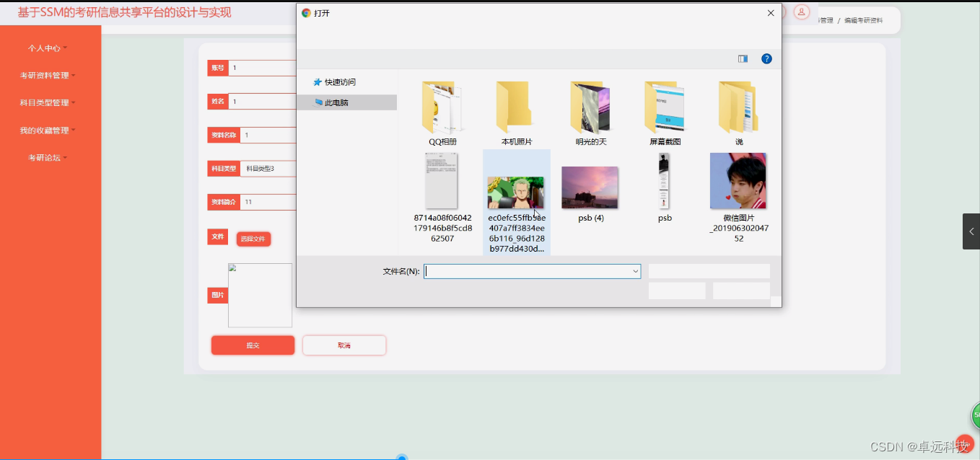980x460 pixels.
Task: Select 此电脑 in the dialog sidebar
Action: pos(335,102)
